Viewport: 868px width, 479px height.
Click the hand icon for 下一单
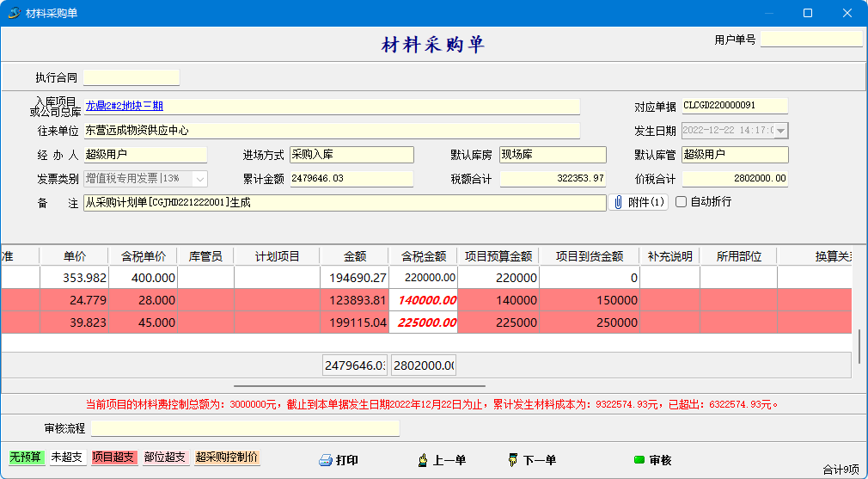coord(514,460)
